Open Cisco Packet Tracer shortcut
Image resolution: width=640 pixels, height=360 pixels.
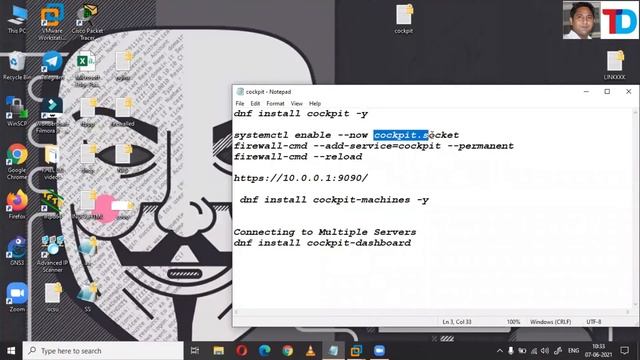pos(87,21)
